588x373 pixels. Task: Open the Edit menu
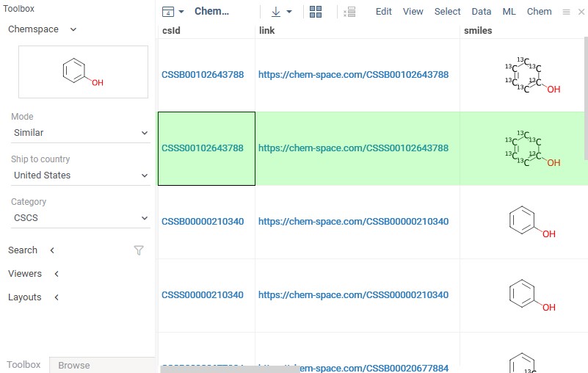384,12
